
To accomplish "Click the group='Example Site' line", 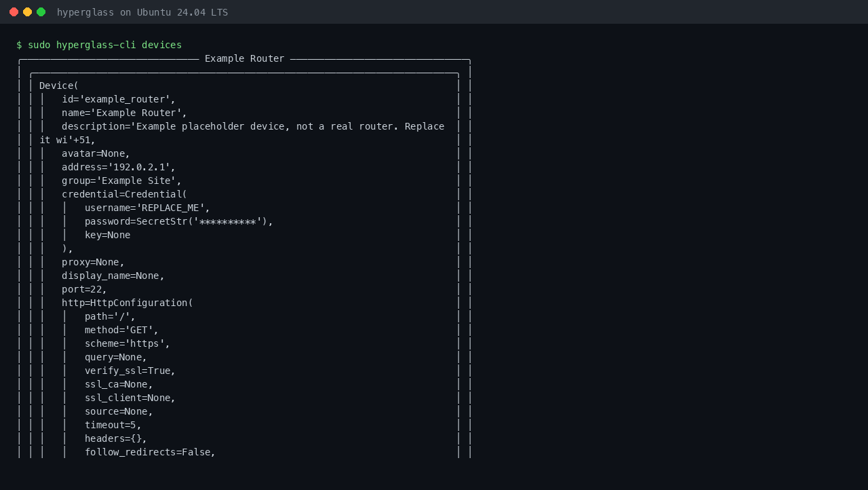I will pyautogui.click(x=121, y=181).
